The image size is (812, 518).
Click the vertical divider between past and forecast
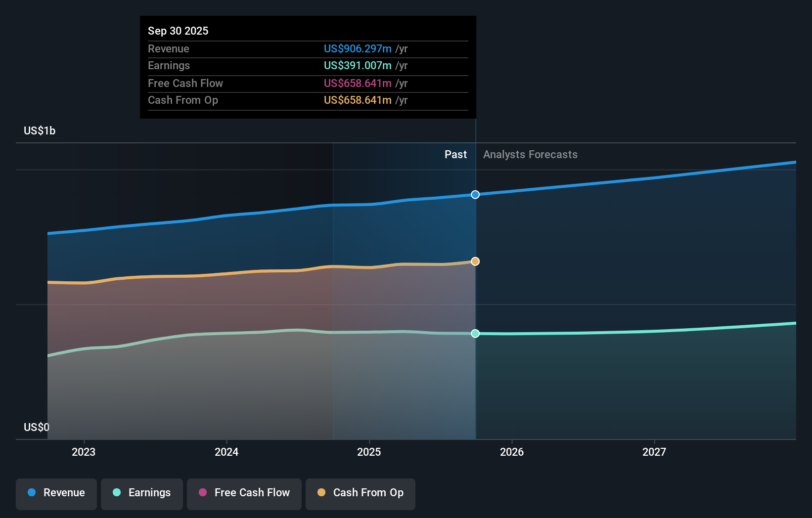click(475, 297)
